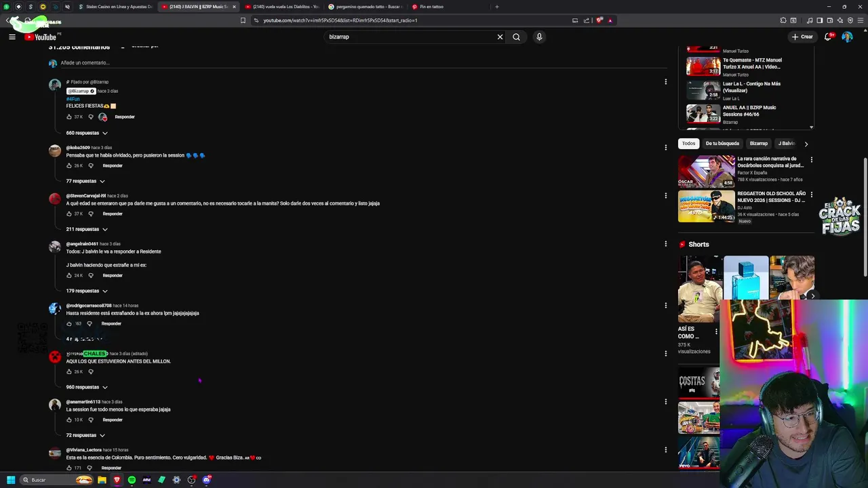
Task: Go to the YouTube home logo
Action: [41, 37]
